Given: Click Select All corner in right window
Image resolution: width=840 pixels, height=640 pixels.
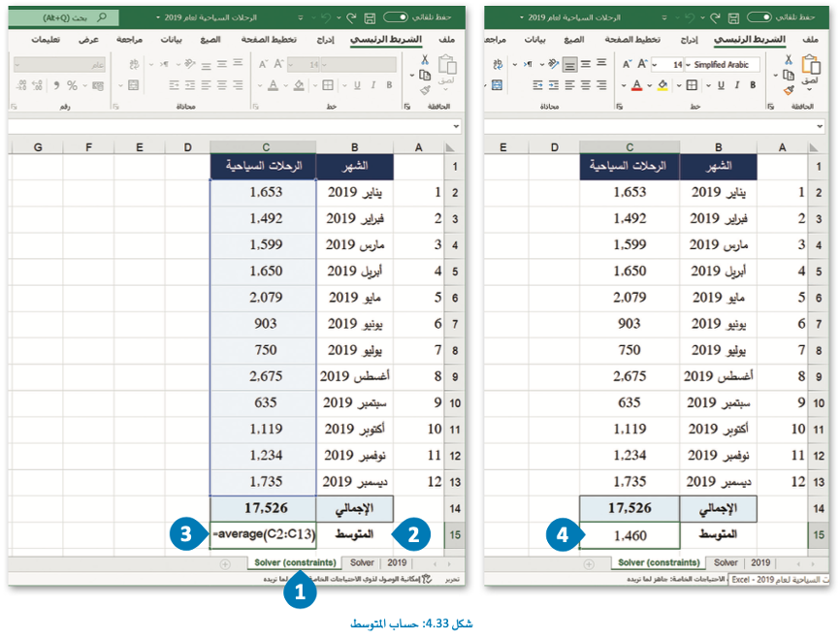Looking at the screenshot, I should [x=814, y=147].
